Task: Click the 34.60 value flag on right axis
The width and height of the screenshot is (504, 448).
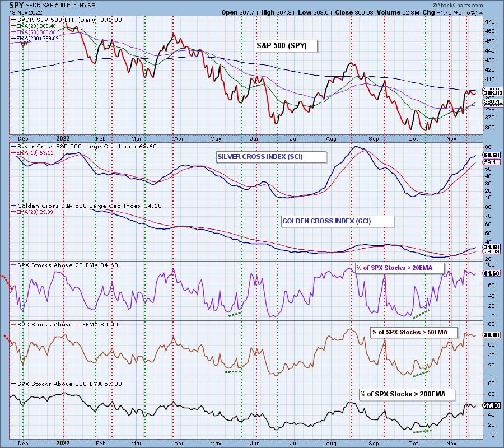Action: (492, 248)
